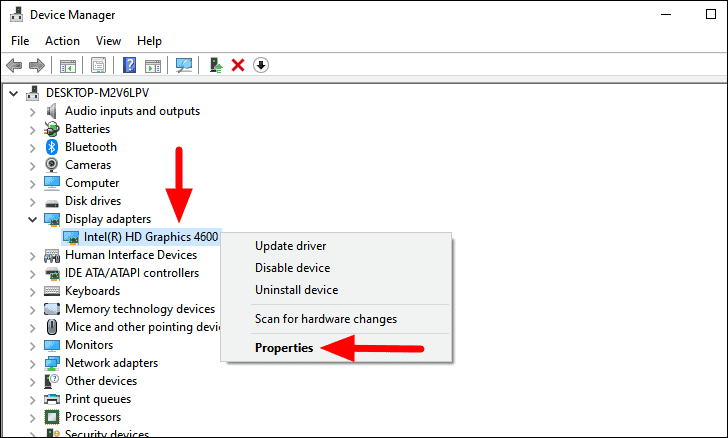Click the Bluetooth category icon
Image resolution: width=728 pixels, height=438 pixels.
52,147
